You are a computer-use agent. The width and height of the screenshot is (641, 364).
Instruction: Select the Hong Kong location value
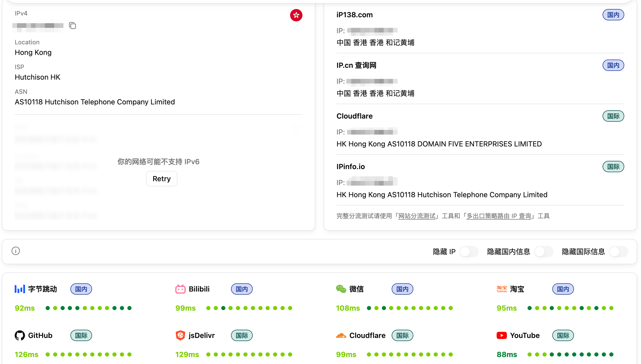click(33, 52)
